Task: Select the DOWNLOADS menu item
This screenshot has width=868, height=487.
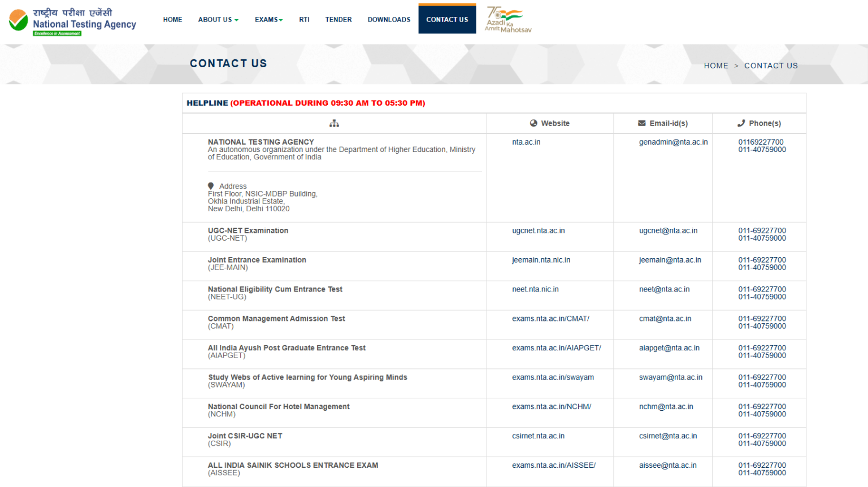Action: (x=389, y=19)
